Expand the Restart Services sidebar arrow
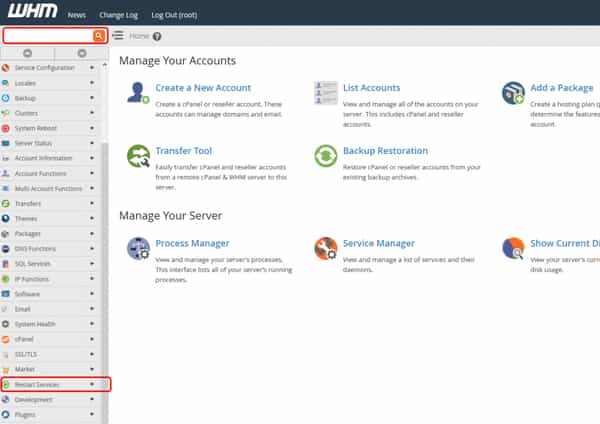 point(92,384)
